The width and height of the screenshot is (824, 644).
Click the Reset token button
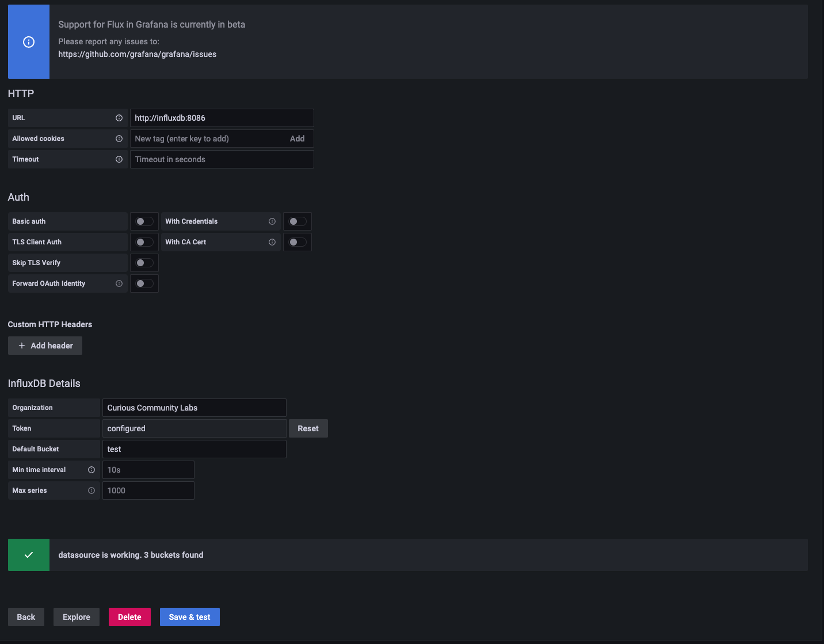coord(308,428)
